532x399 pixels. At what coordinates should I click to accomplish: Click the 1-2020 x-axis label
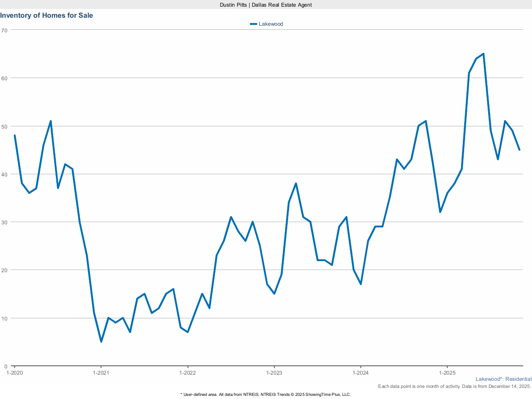click(15, 373)
